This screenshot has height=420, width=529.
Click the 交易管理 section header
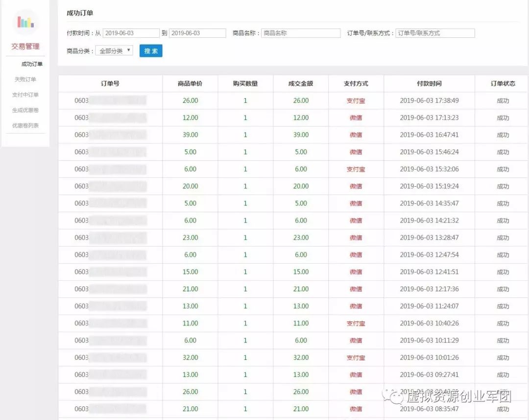[x=25, y=47]
